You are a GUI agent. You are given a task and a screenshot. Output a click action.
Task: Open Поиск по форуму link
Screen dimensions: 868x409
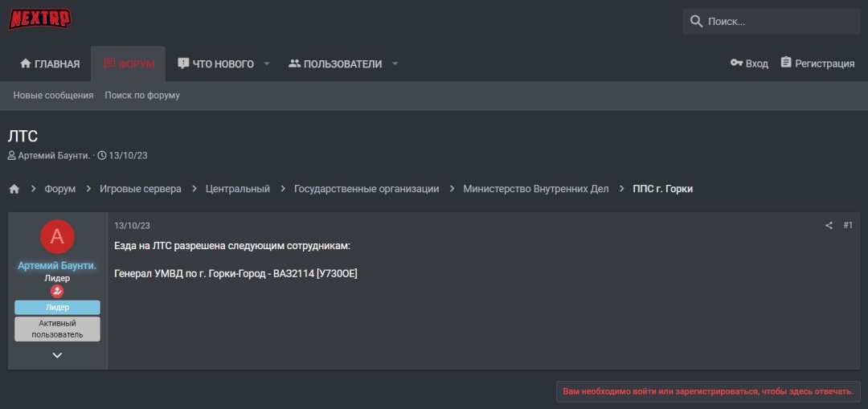(x=142, y=95)
